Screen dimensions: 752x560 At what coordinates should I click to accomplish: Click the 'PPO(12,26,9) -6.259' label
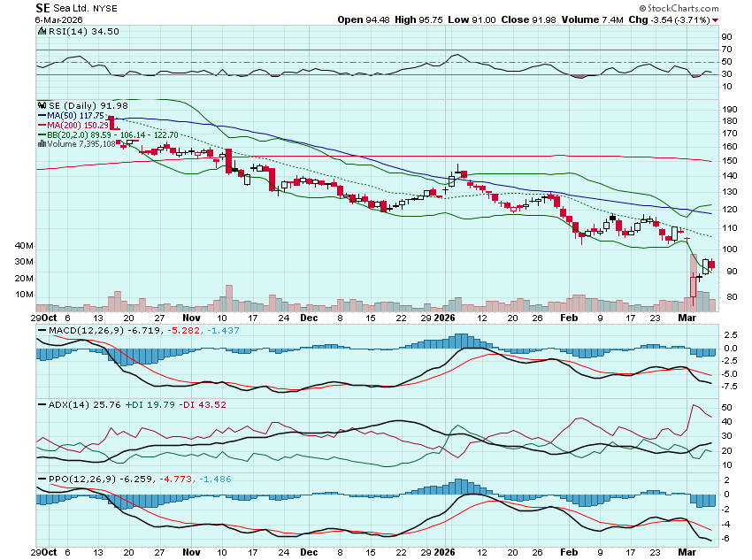coord(100,479)
